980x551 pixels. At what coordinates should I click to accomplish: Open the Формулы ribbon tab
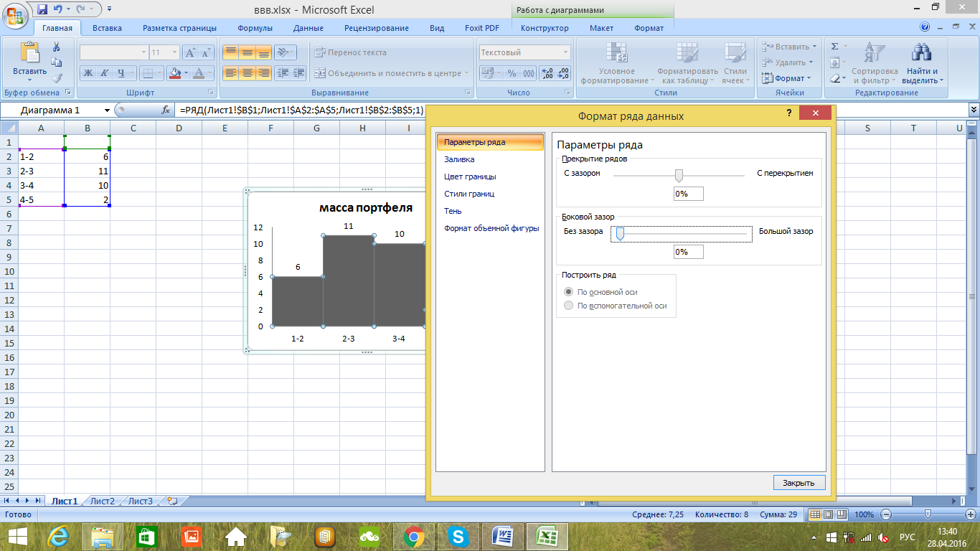[255, 28]
